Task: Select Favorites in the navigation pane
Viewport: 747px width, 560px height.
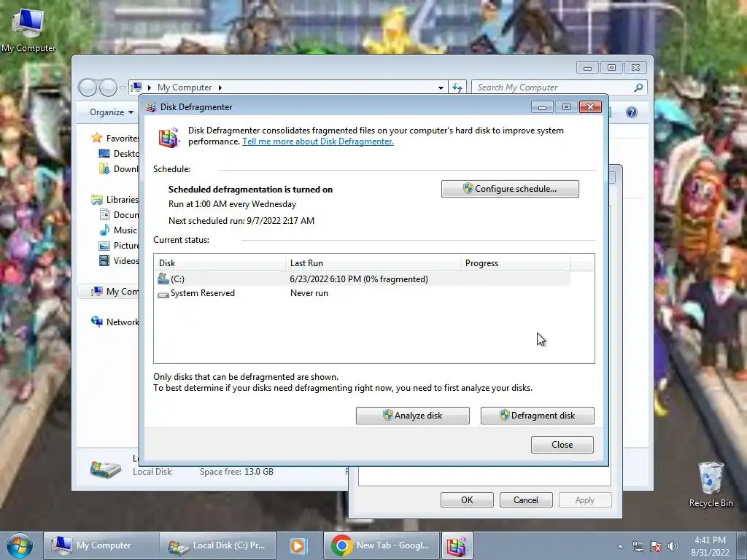Action: coord(115,138)
